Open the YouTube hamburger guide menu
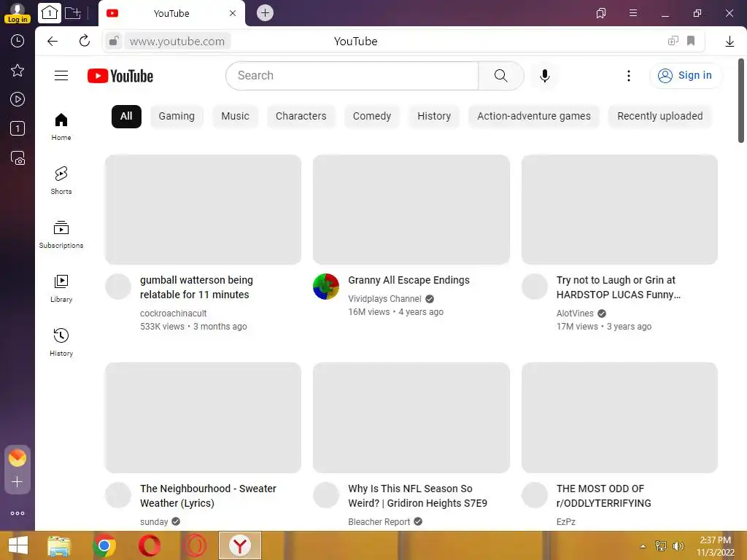The image size is (747, 560). 61,76
